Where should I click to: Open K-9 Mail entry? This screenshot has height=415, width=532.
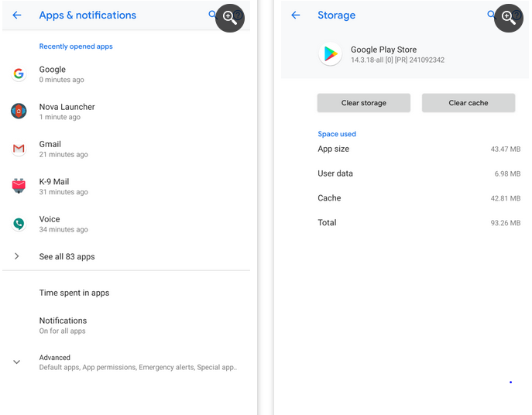(x=126, y=187)
